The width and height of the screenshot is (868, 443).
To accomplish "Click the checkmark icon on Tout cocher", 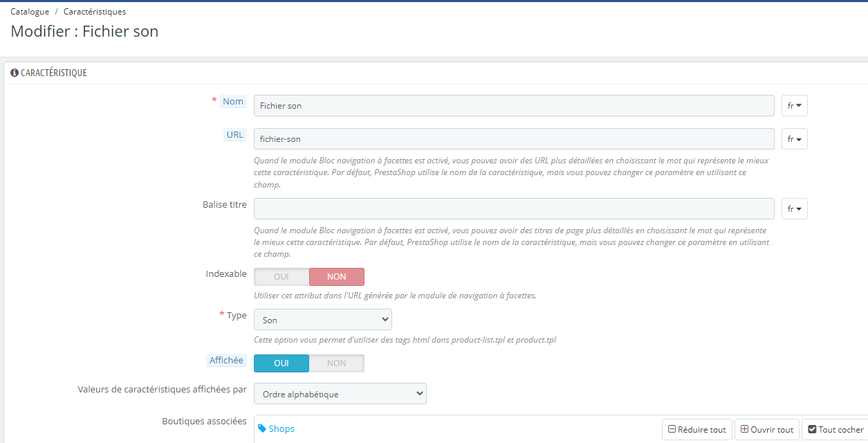I will coord(812,429).
